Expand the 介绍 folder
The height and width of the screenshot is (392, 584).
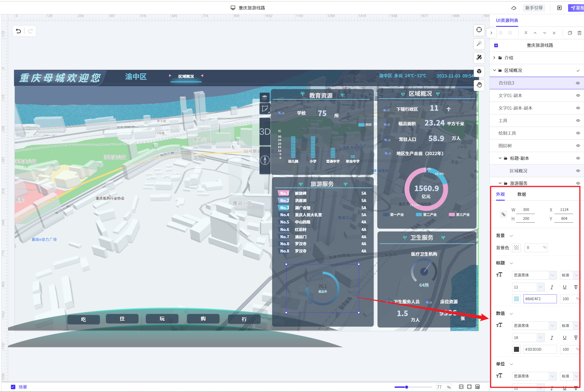(494, 58)
